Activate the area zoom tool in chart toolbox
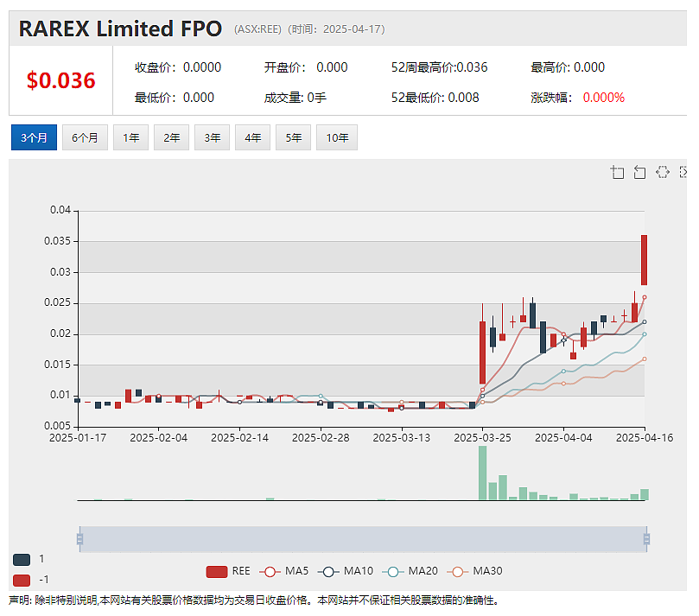The image size is (699, 616). point(618,172)
